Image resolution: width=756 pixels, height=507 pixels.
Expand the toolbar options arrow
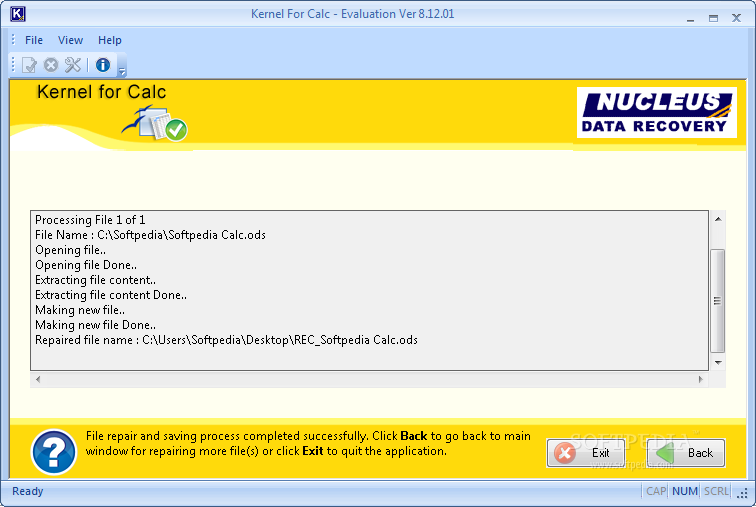[x=122, y=71]
